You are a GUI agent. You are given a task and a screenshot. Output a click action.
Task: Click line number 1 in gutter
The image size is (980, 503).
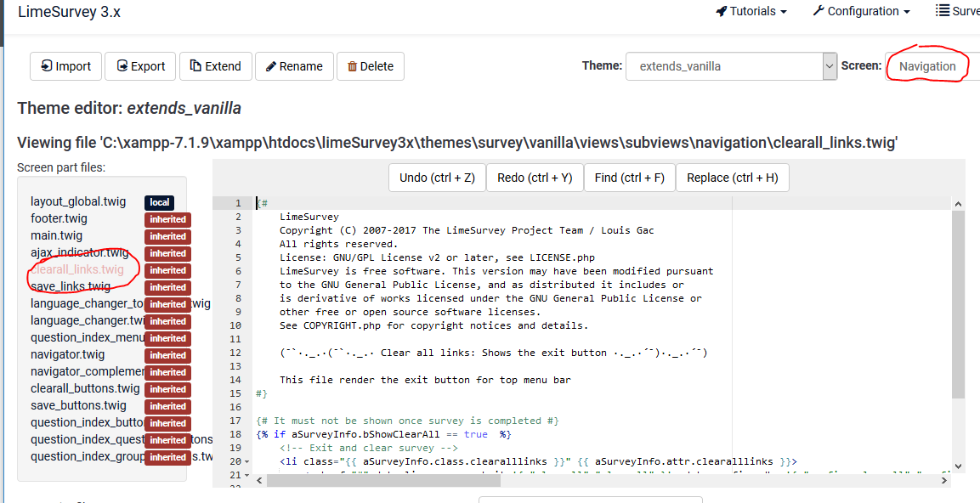click(237, 203)
